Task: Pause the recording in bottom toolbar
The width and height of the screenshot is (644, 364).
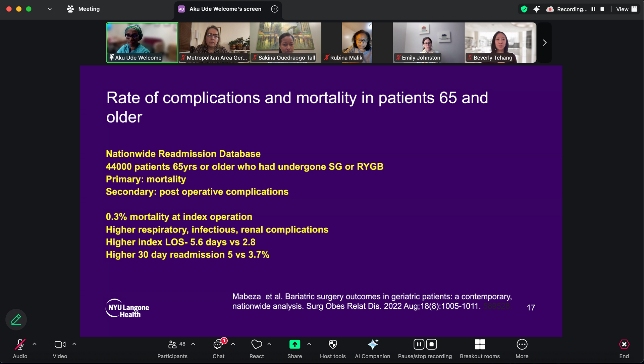Action: coord(419,345)
